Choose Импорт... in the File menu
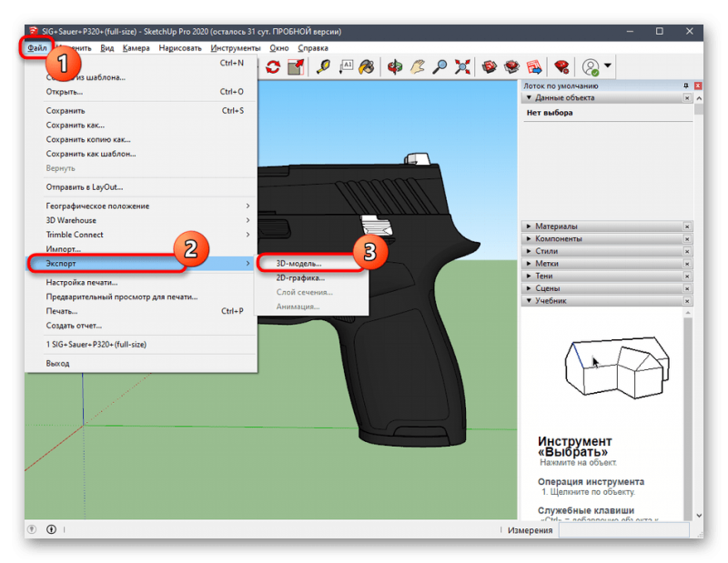This screenshot has width=728, height=563. [141, 249]
